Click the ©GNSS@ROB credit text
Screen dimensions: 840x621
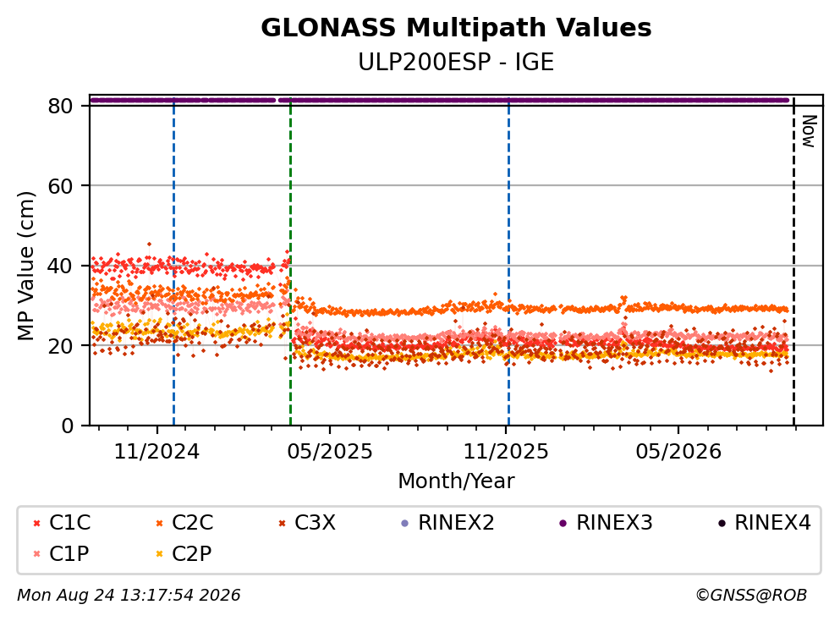pyautogui.click(x=751, y=596)
